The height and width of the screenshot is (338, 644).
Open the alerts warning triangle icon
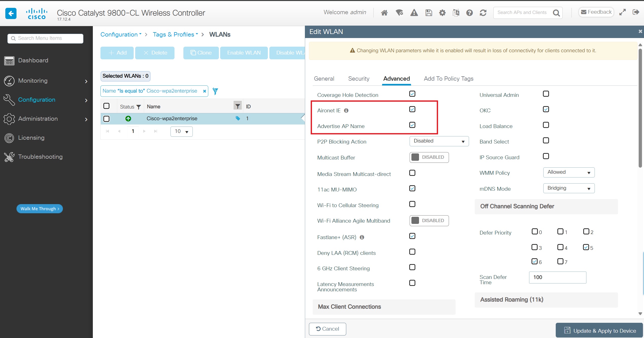click(414, 13)
